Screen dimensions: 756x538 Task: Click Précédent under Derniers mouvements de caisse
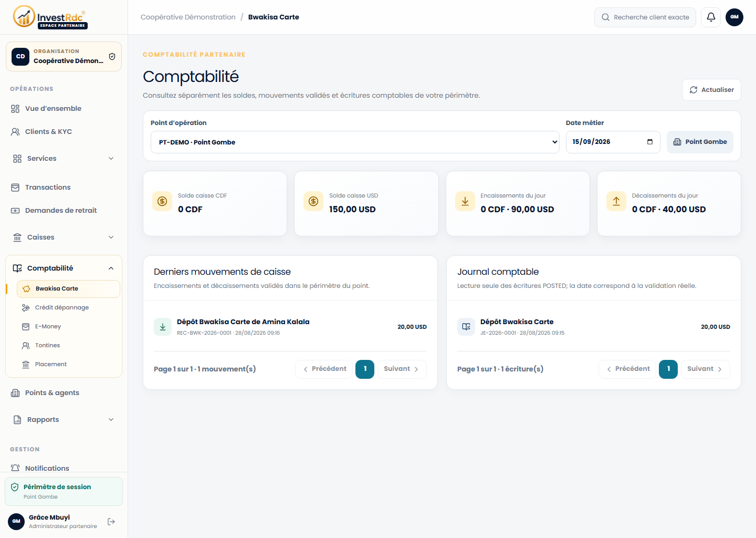pos(324,369)
